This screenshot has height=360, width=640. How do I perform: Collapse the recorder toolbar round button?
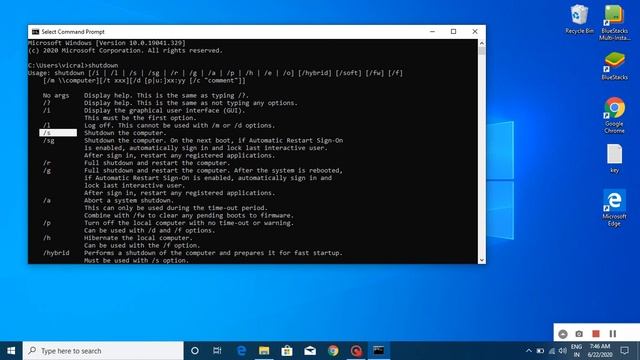(x=563, y=334)
